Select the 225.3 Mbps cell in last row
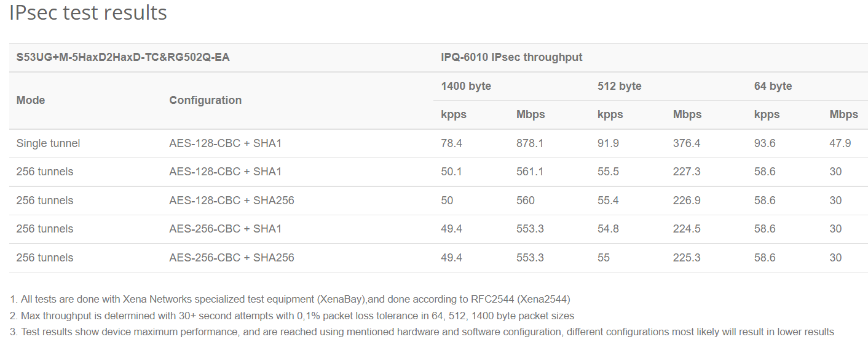Viewport: 868px width, 342px height. pyautogui.click(x=687, y=258)
